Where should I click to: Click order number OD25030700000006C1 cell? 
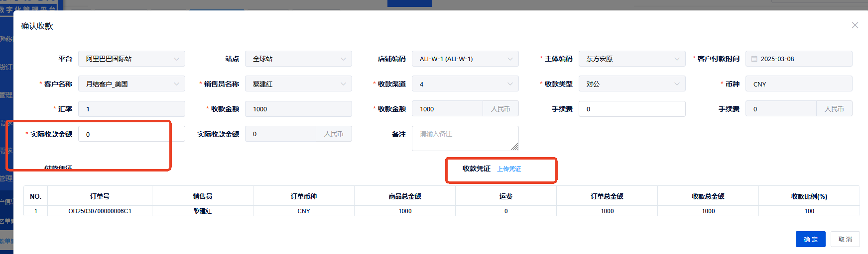coord(100,211)
